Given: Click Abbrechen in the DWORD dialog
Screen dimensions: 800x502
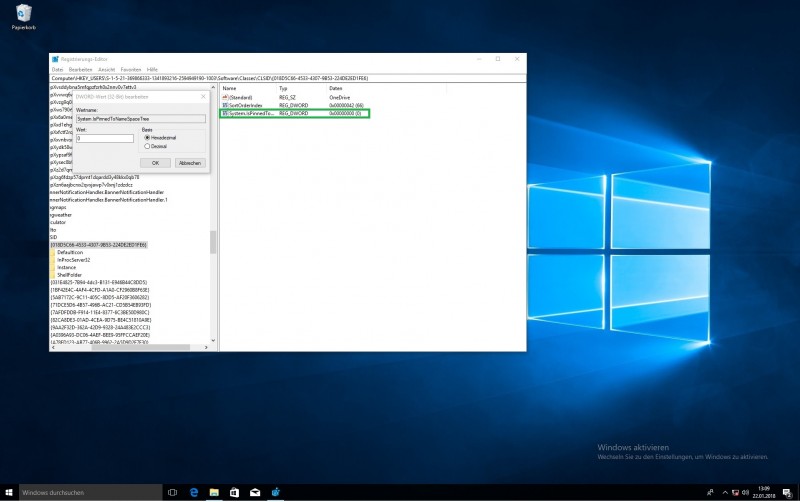Looking at the screenshot, I should pos(190,163).
